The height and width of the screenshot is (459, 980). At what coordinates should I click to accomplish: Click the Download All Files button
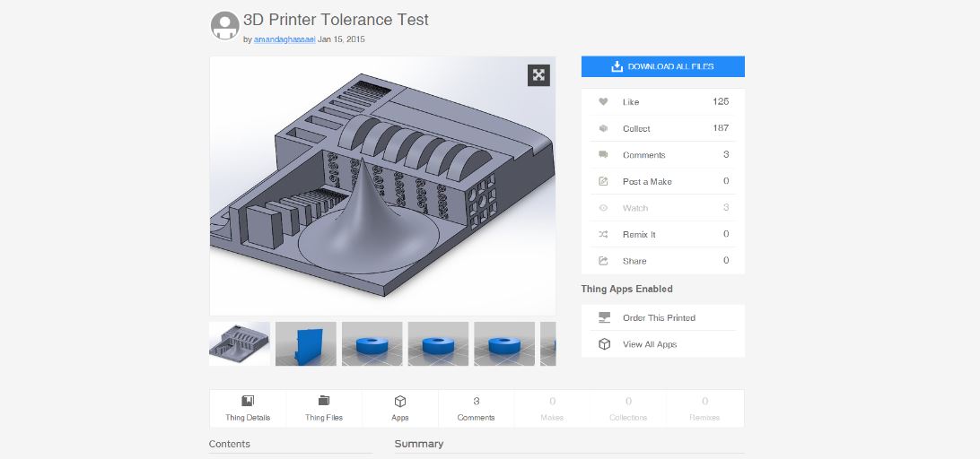pos(662,67)
